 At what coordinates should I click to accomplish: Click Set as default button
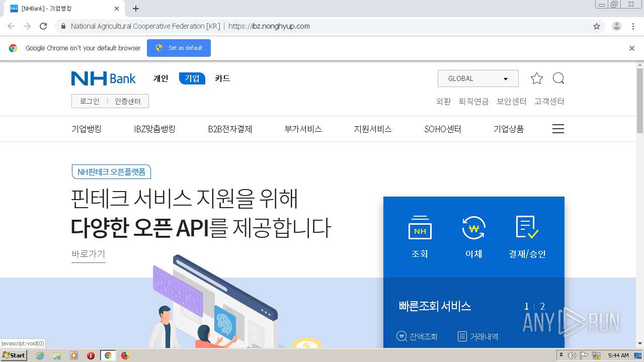179,48
